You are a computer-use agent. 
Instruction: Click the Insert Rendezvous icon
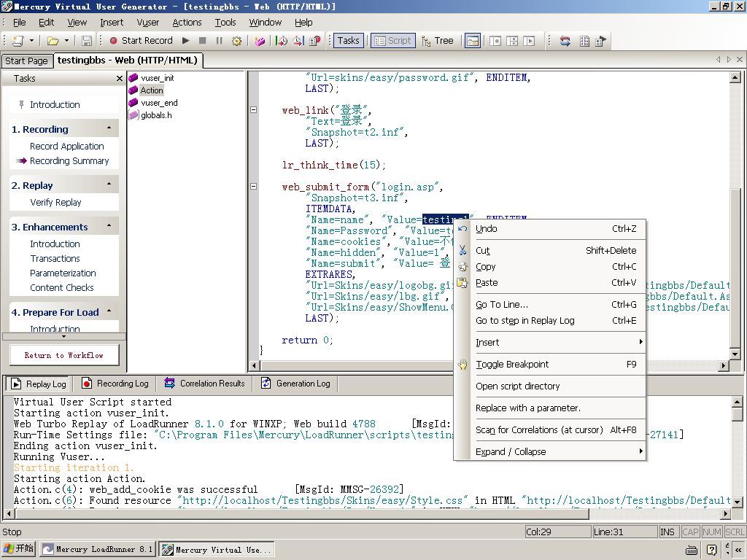pyautogui.click(x=314, y=41)
